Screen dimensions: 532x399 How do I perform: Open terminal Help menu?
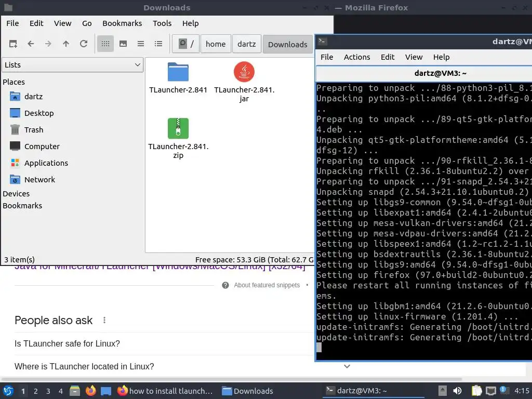pos(442,57)
